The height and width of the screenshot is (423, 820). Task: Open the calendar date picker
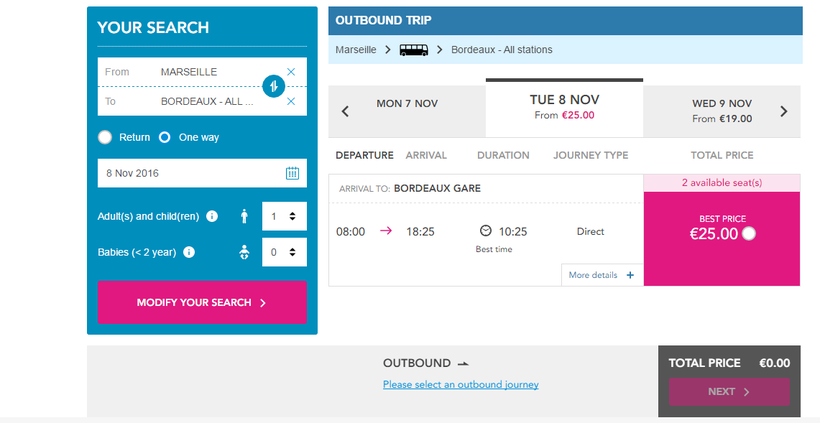[292, 173]
